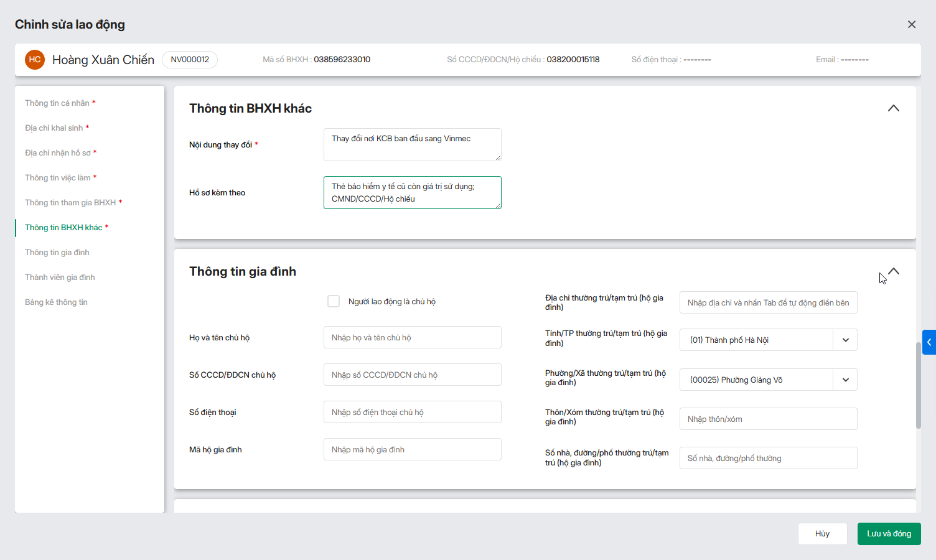Go to Thông tin cá nhân section
The height and width of the screenshot is (560, 936).
57,103
